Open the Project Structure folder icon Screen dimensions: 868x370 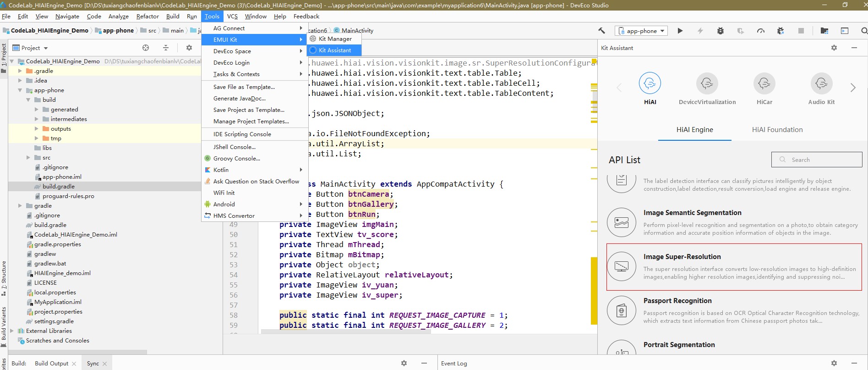pos(824,31)
